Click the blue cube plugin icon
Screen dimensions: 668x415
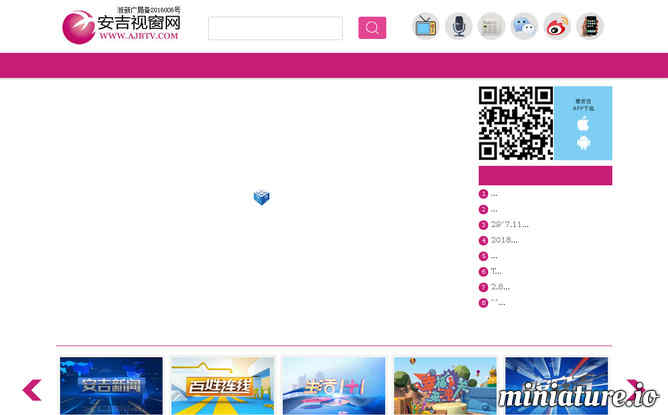coord(262,197)
